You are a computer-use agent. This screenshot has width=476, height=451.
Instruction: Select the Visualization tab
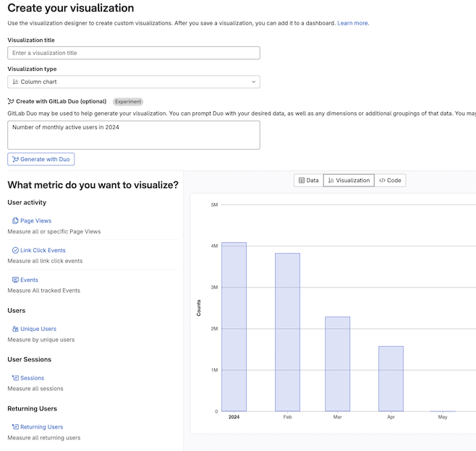(349, 181)
